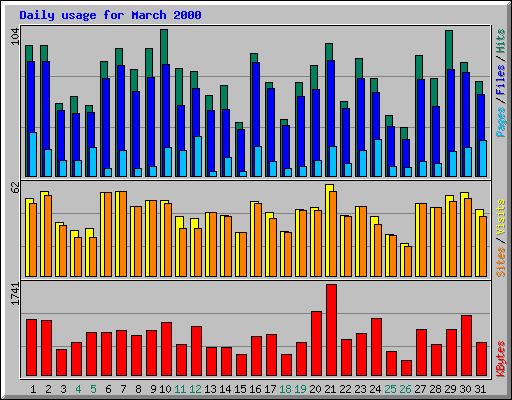Select the day 28 label on the x-axis
This screenshot has height=400, width=512.
pos(435,389)
